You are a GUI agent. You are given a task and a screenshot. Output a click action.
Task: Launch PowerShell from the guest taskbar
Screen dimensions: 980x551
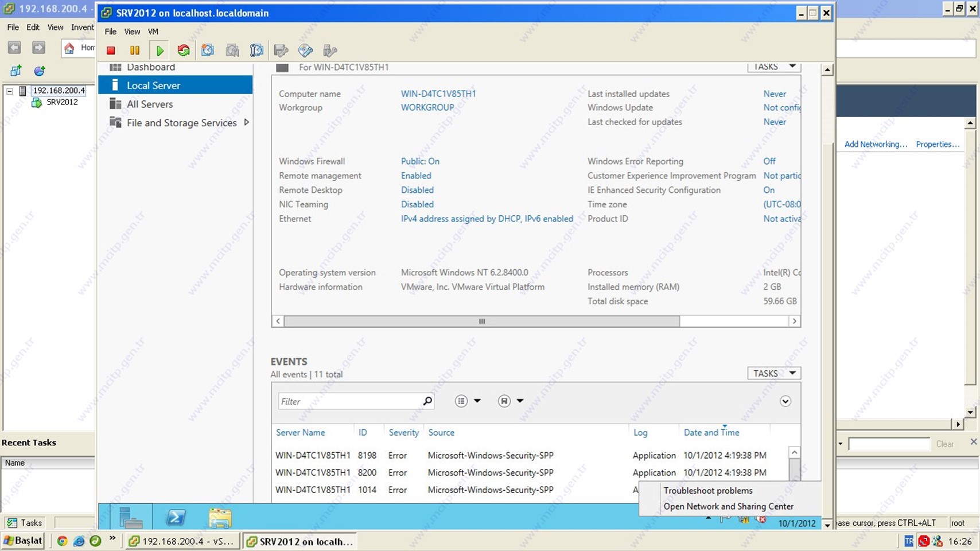(176, 517)
